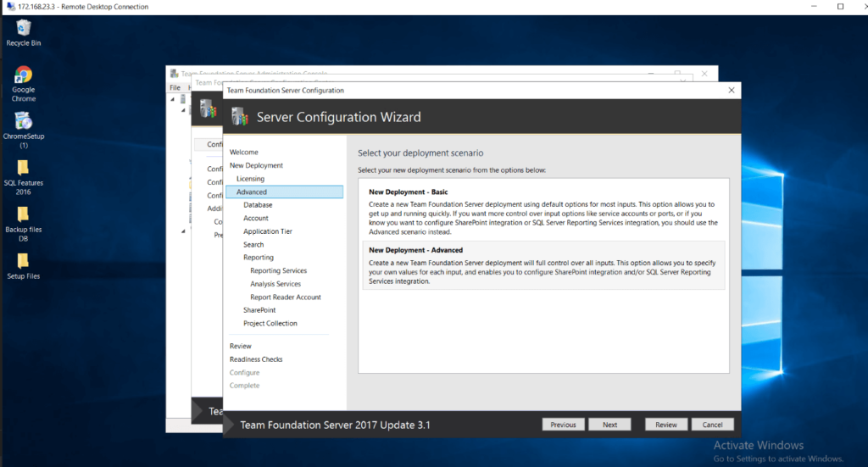This screenshot has height=467, width=868.
Task: Collapse the second tree node in Administration Console
Action: coord(183,110)
